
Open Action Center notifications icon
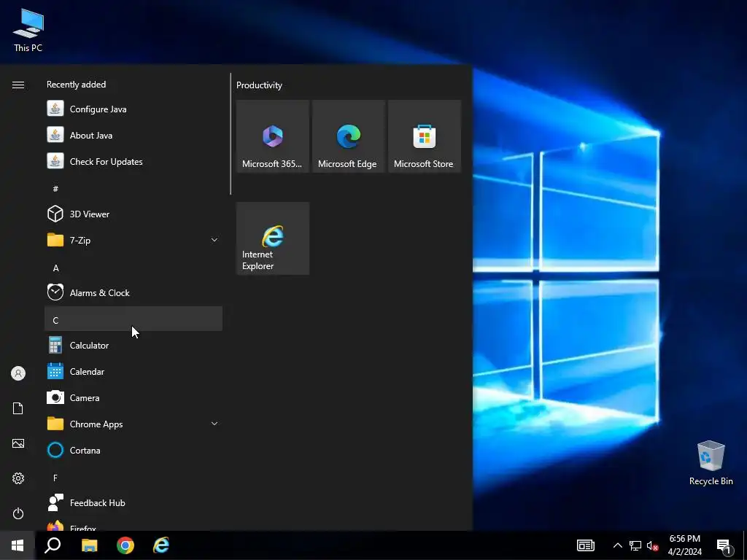coord(724,545)
